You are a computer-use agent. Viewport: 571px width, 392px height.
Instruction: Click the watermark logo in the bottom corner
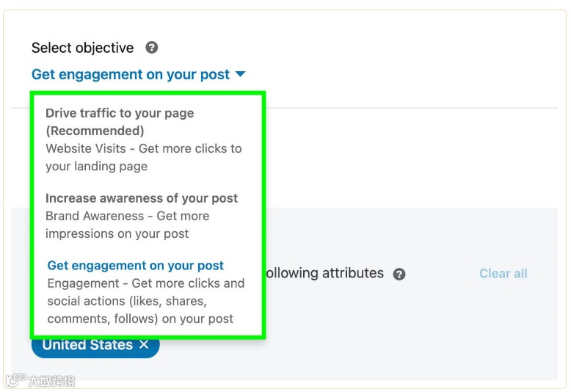pyautogui.click(x=14, y=380)
